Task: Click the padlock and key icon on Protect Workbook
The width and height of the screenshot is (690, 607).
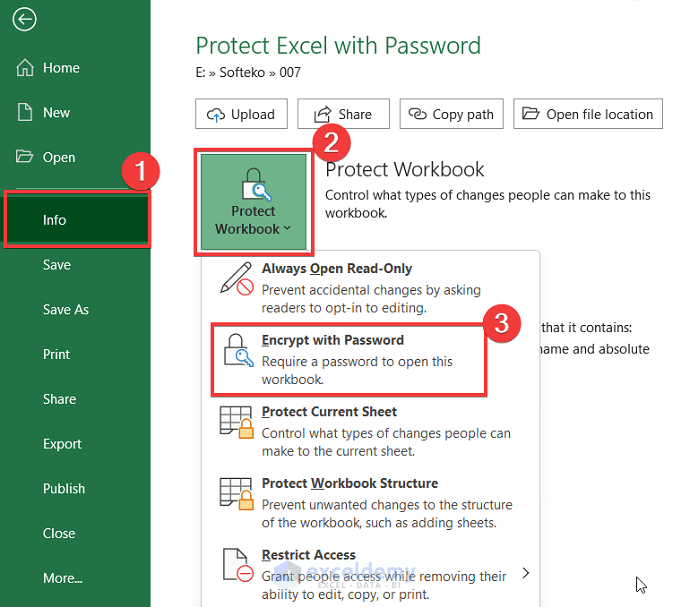Action: pyautogui.click(x=256, y=185)
